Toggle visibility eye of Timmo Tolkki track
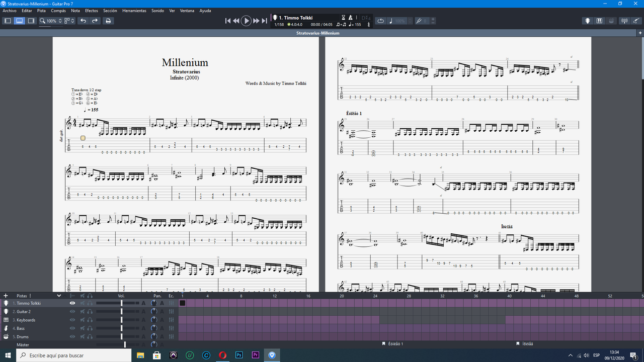Screen dimensions: 644x362 click(x=72, y=303)
